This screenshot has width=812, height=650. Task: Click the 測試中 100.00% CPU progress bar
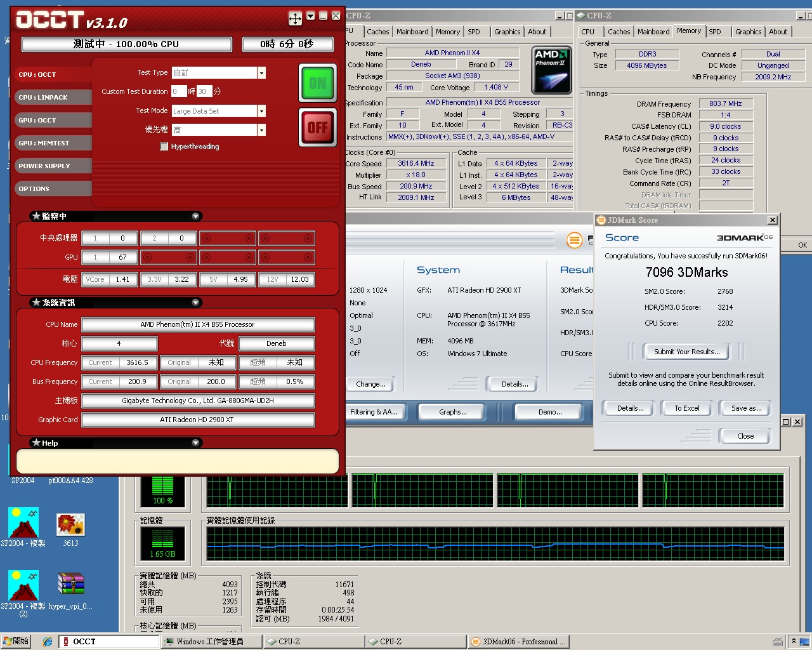(126, 44)
